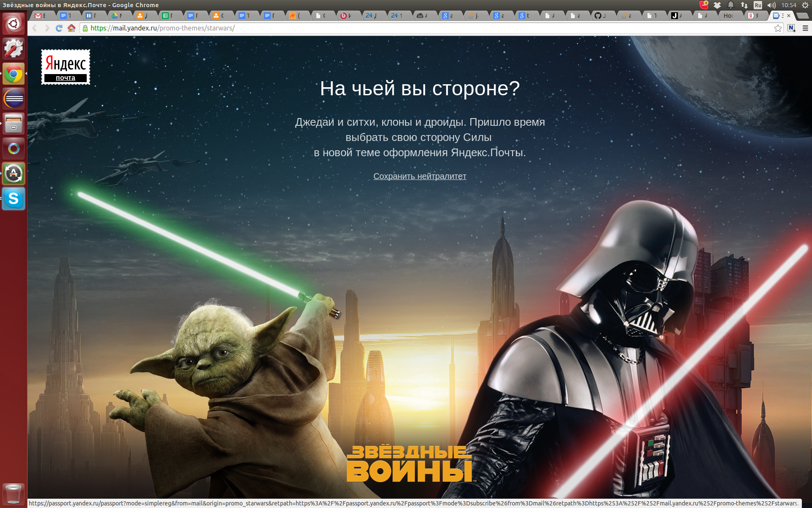Screen dimensions: 812x508
Task: Switch to the blue pause-icon tab
Action: point(94,16)
